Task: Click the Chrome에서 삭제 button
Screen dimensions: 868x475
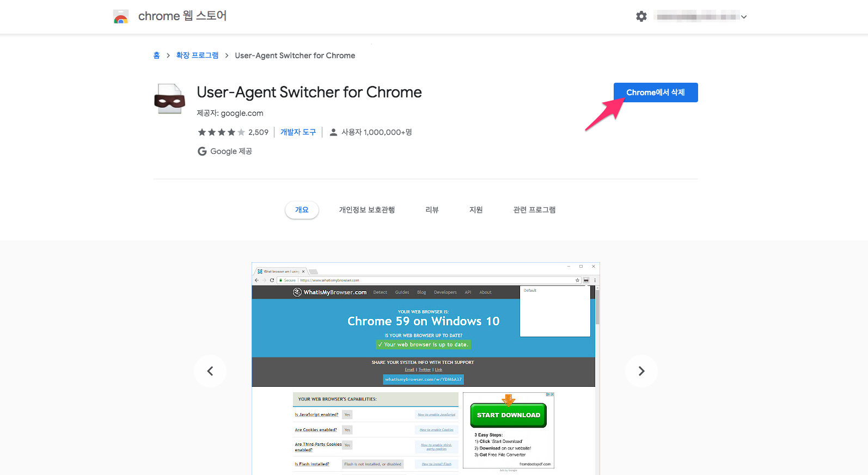Action: point(656,92)
